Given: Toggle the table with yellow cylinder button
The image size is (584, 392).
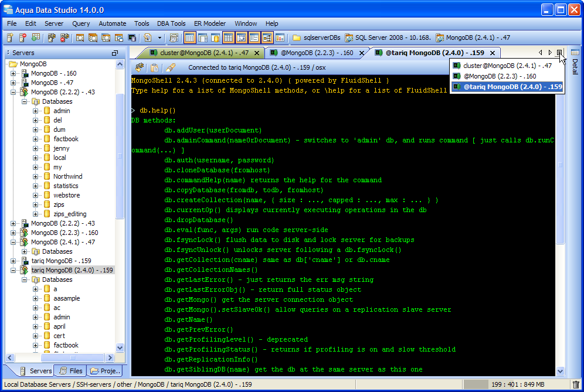Looking at the screenshot, I should [215, 38].
